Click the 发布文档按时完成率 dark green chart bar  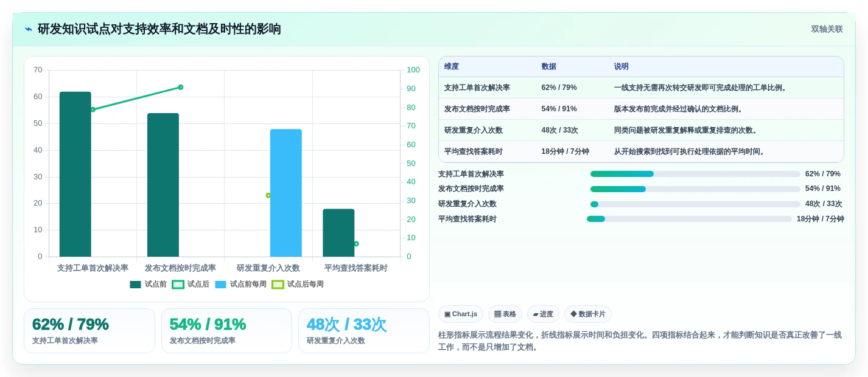[163, 185]
